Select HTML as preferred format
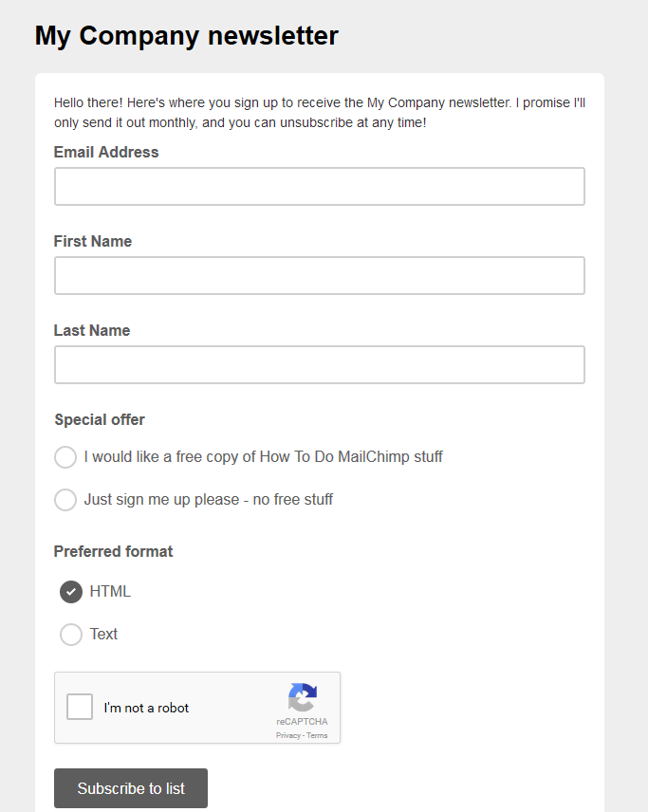The height and width of the screenshot is (812, 648). [71, 592]
